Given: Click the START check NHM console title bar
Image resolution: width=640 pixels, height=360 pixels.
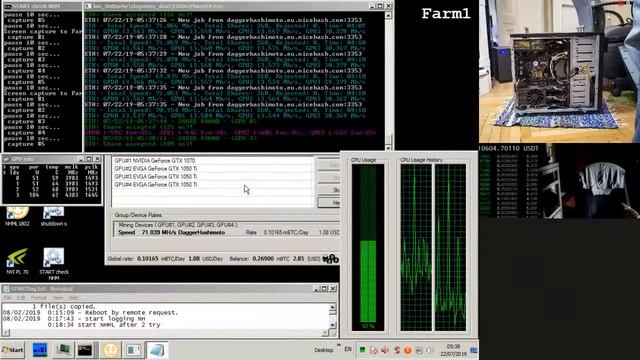Looking at the screenshot, I should tap(41, 6).
